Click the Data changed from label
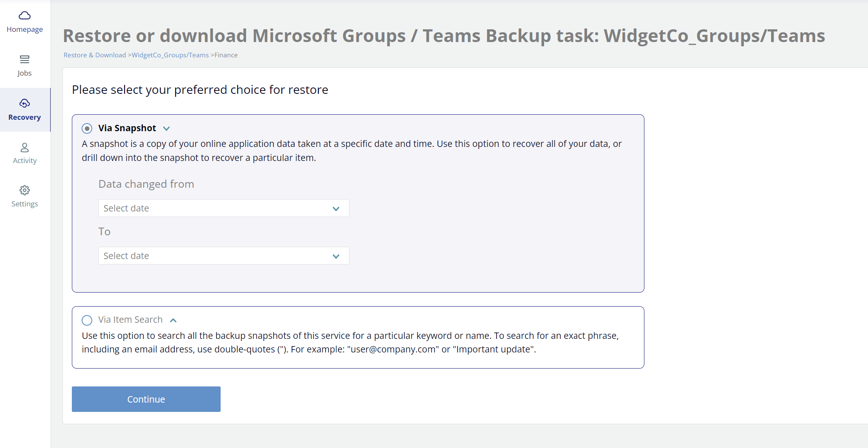This screenshot has width=868, height=448. point(146,184)
